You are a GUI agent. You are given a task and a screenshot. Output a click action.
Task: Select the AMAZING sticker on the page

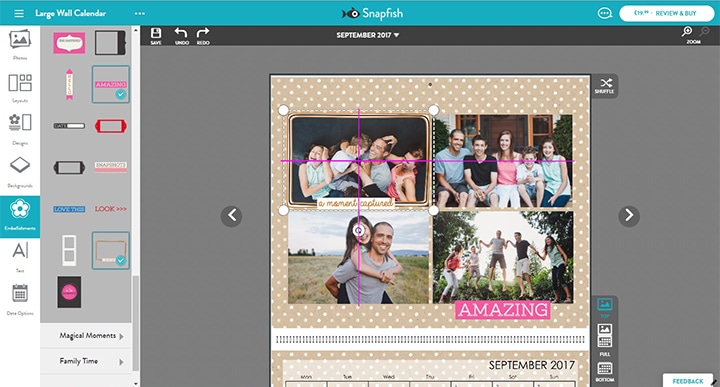click(x=503, y=309)
